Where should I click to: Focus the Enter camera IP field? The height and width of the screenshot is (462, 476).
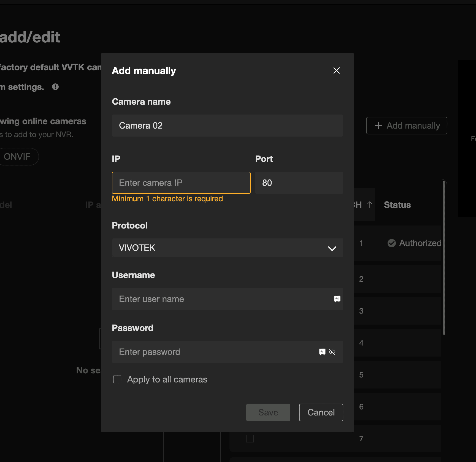tap(181, 183)
